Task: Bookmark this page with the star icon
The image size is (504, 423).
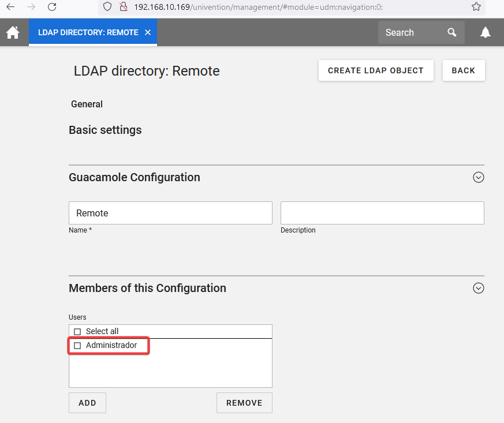Action: 476,7
